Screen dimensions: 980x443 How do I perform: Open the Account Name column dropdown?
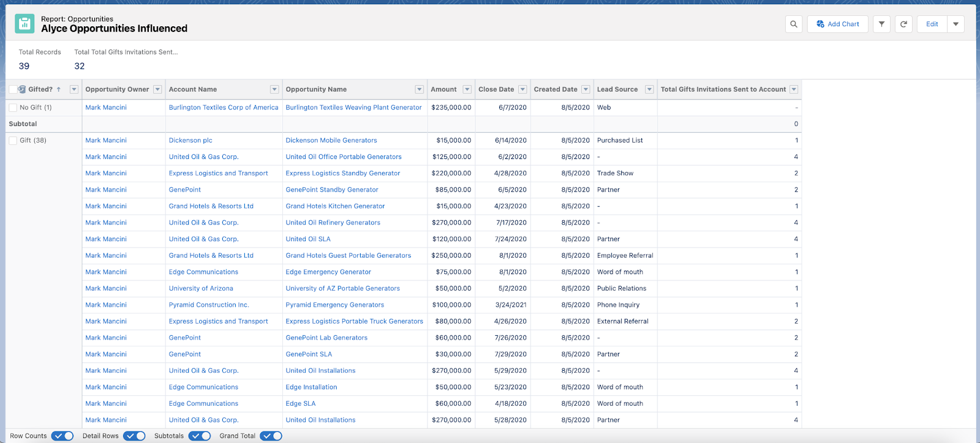pyautogui.click(x=274, y=89)
